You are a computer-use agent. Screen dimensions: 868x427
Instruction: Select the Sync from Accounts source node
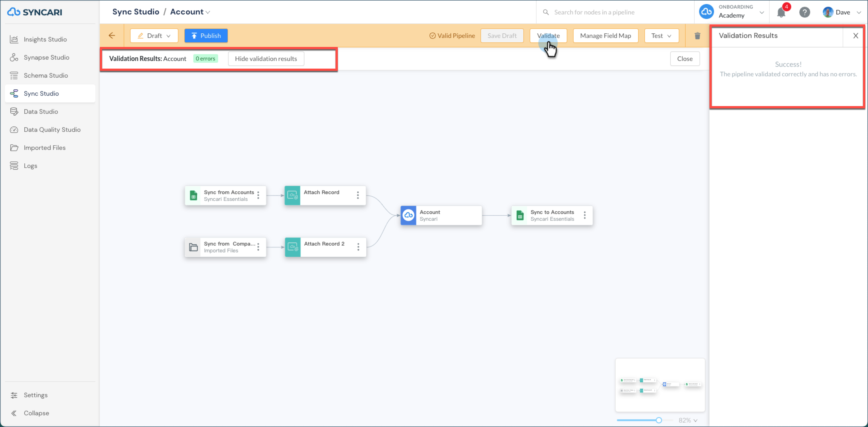225,195
